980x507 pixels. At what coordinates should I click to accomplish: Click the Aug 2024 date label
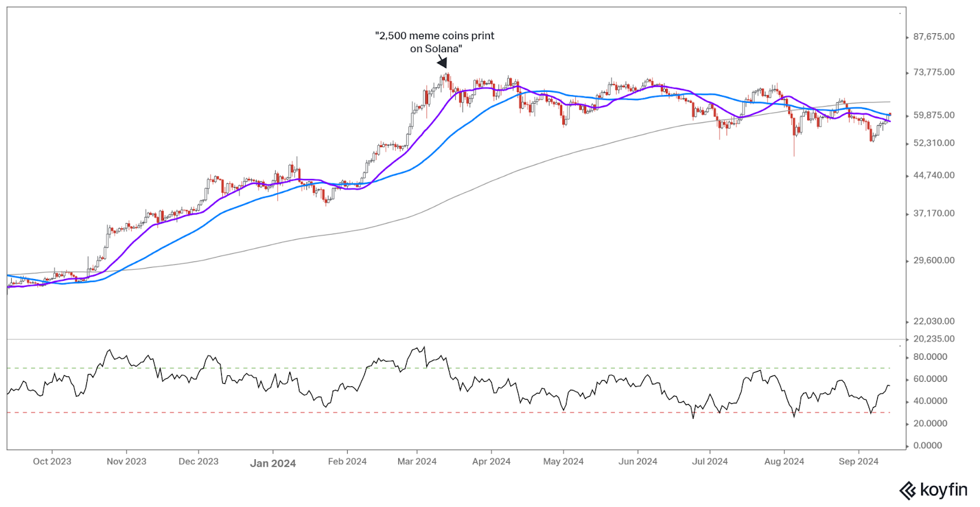click(x=784, y=462)
